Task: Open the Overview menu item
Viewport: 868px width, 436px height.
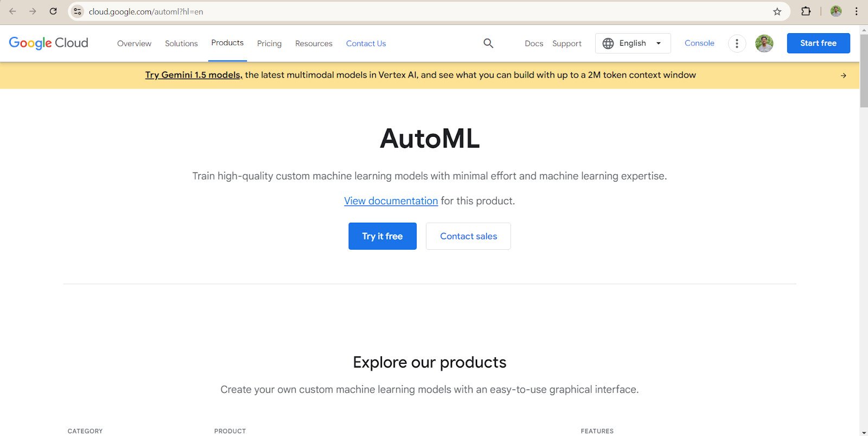Action: point(134,43)
